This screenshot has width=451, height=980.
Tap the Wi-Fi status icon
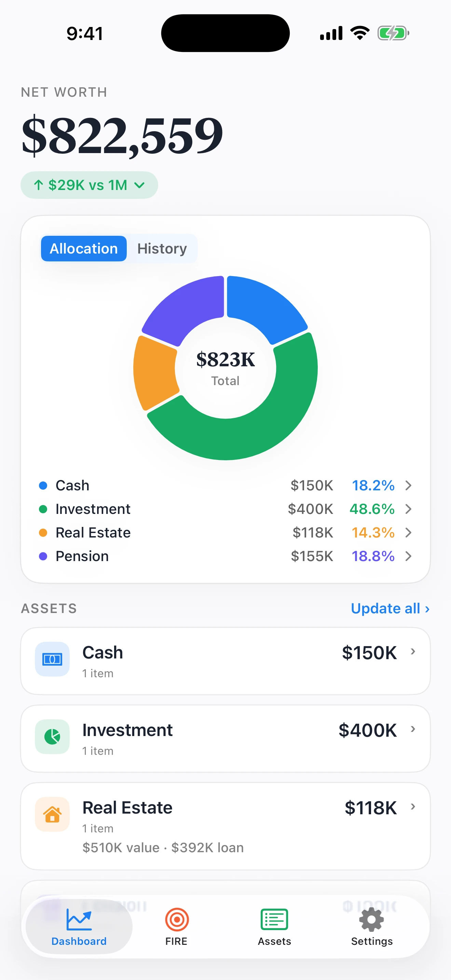point(360,33)
